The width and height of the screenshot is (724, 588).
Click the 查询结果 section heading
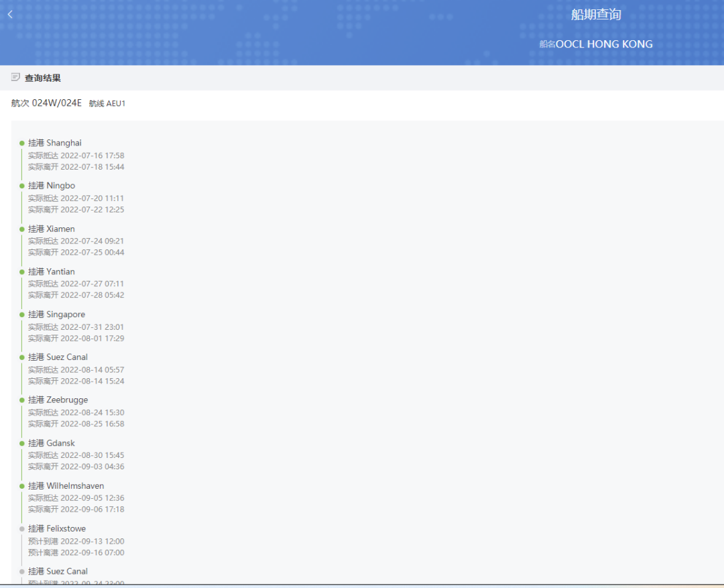coord(42,78)
